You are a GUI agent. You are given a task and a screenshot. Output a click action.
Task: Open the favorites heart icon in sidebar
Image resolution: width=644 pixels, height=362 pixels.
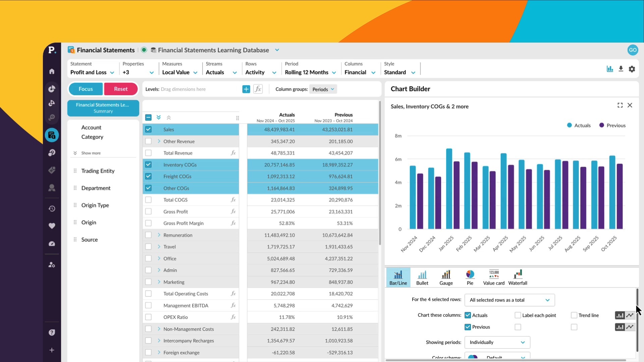pyautogui.click(x=52, y=226)
